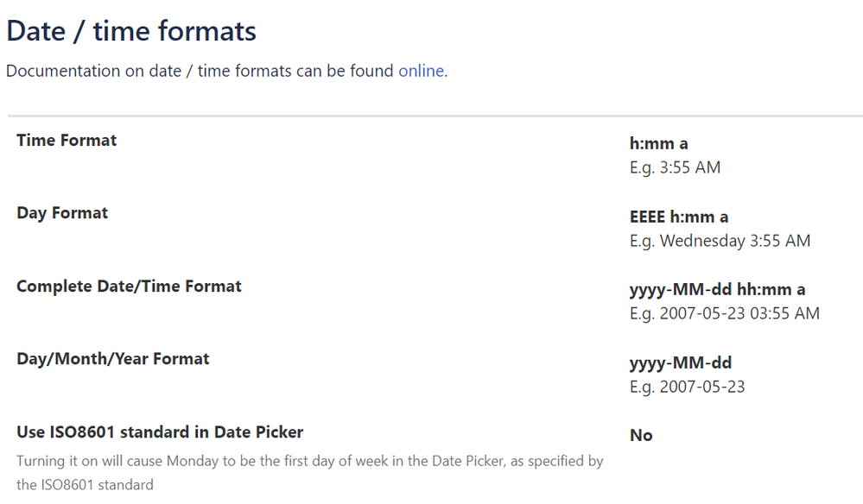
Task: Select the 'EEEE h:mm a' format value
Action: pyautogui.click(x=679, y=217)
